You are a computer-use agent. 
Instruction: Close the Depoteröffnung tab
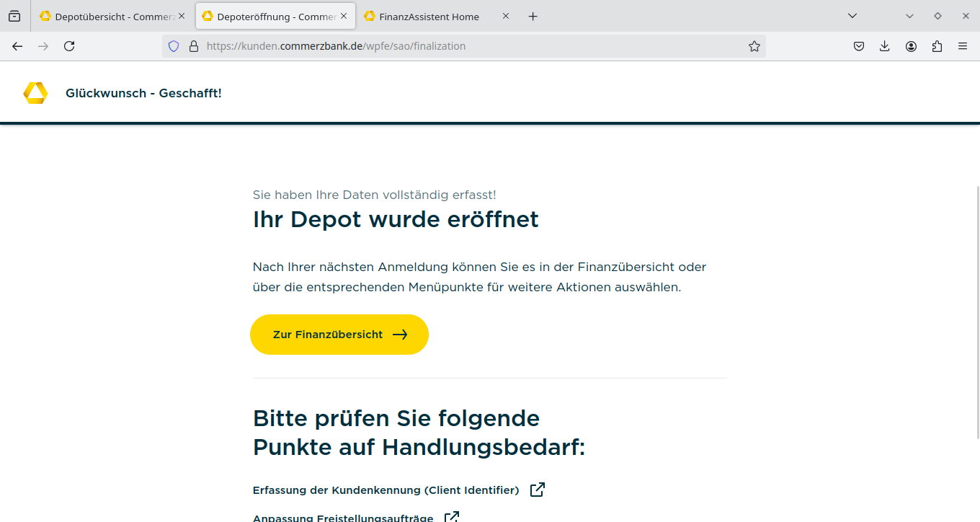click(x=344, y=16)
